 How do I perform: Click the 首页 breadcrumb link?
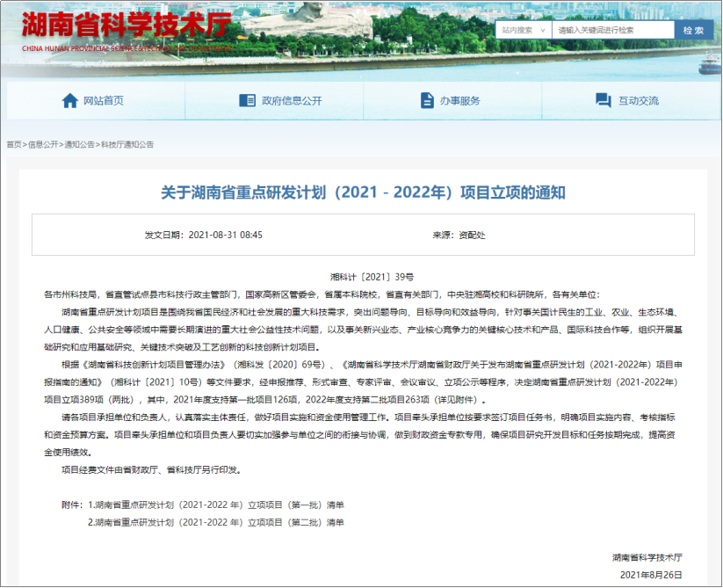click(x=14, y=144)
